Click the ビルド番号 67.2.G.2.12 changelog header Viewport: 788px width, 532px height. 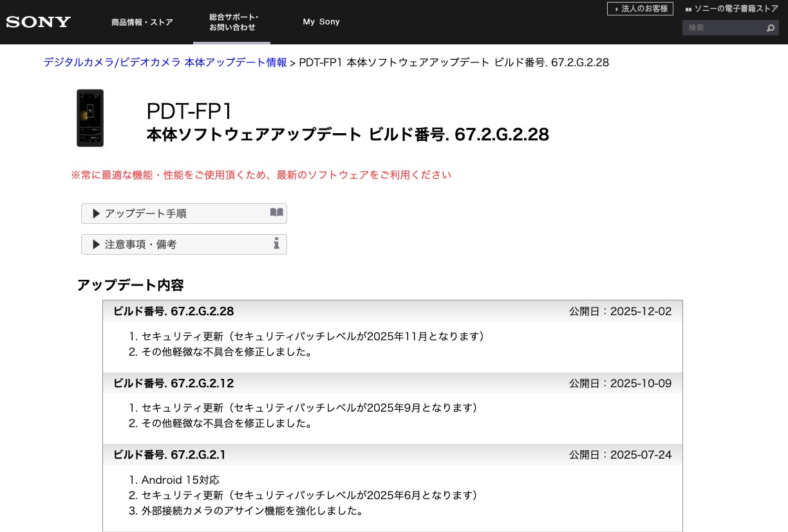tap(174, 383)
